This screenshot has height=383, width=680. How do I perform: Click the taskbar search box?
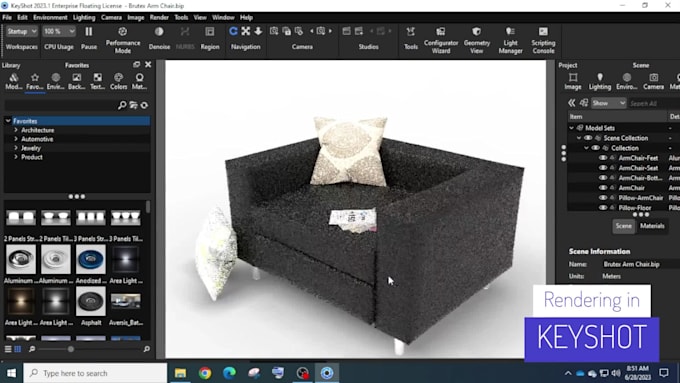pos(95,373)
